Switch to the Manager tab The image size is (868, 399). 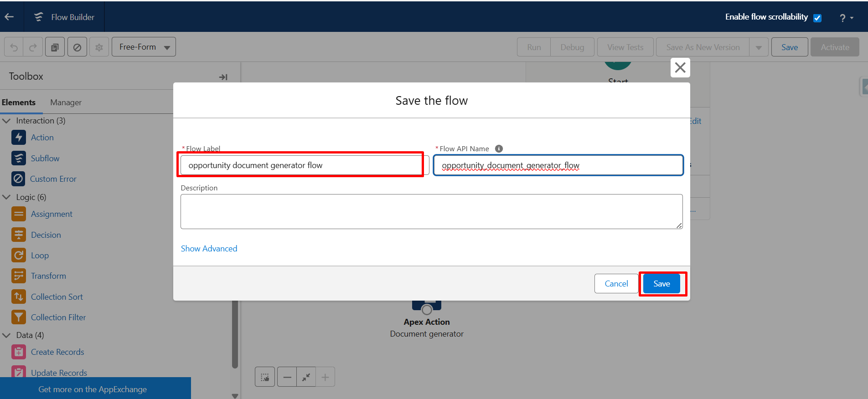click(x=66, y=102)
